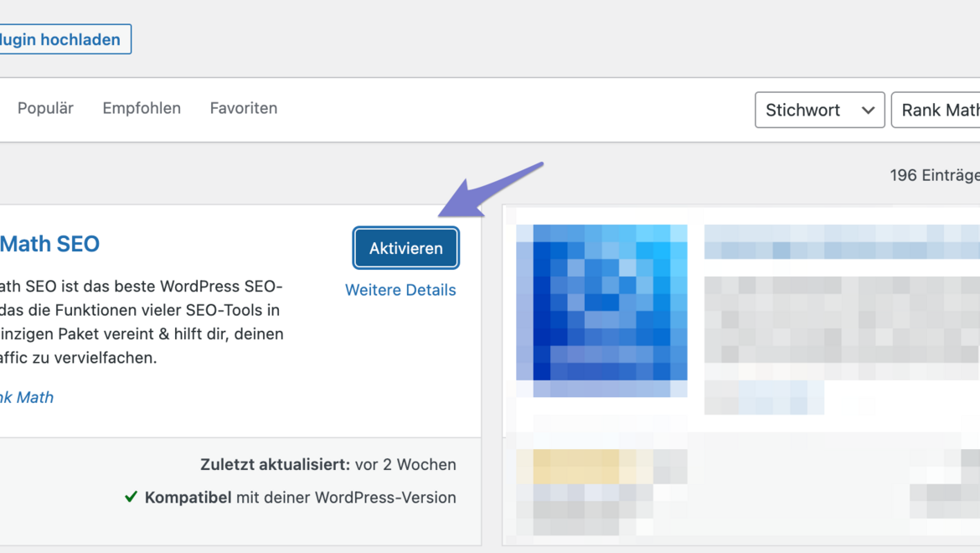Viewport: 980px width, 553px height.
Task: Switch to the Favoriten tab
Action: (x=244, y=108)
